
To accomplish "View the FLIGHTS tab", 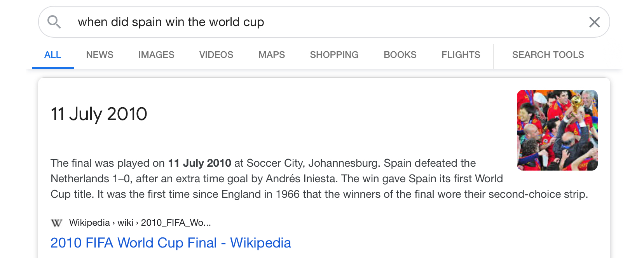I will (x=461, y=55).
